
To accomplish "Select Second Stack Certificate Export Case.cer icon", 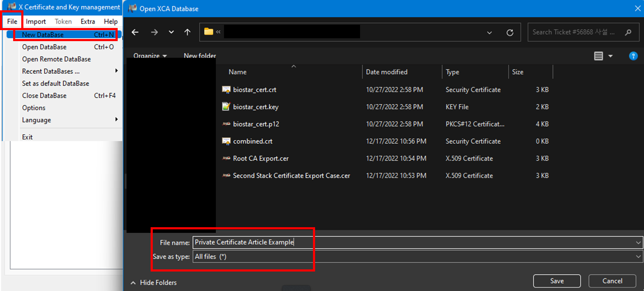I will pyautogui.click(x=226, y=175).
